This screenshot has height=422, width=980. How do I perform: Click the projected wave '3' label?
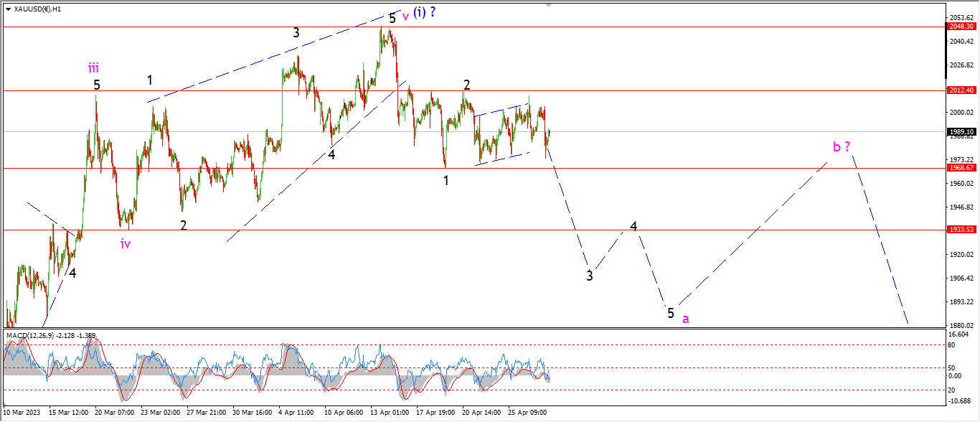[590, 276]
